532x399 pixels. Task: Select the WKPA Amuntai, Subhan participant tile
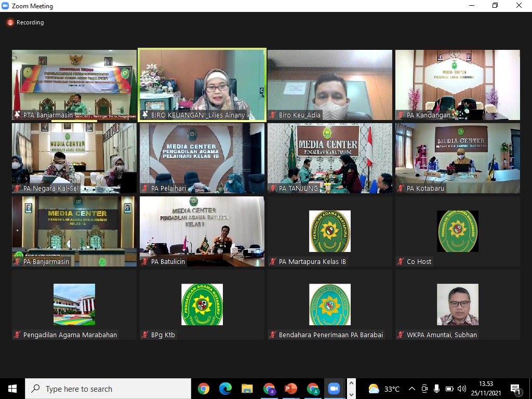457,304
